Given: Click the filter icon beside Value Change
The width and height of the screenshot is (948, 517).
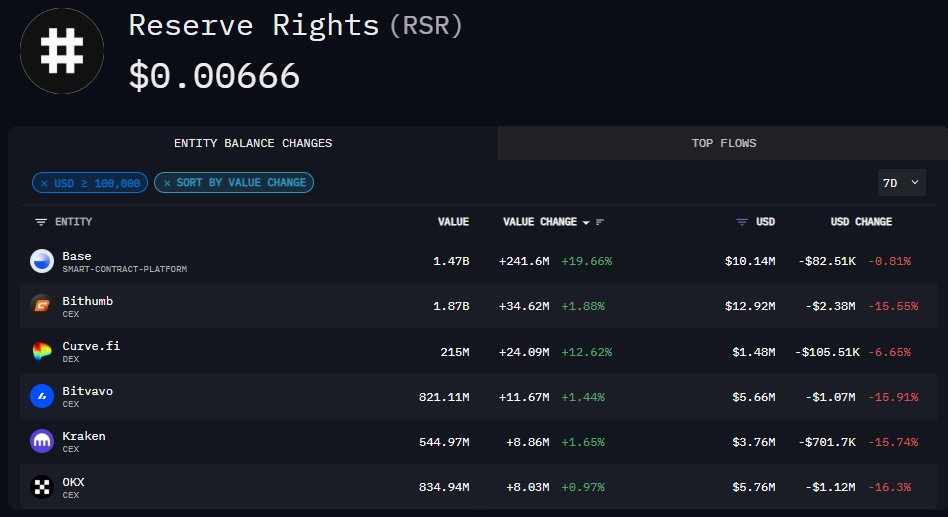Looking at the screenshot, I should click(600, 222).
